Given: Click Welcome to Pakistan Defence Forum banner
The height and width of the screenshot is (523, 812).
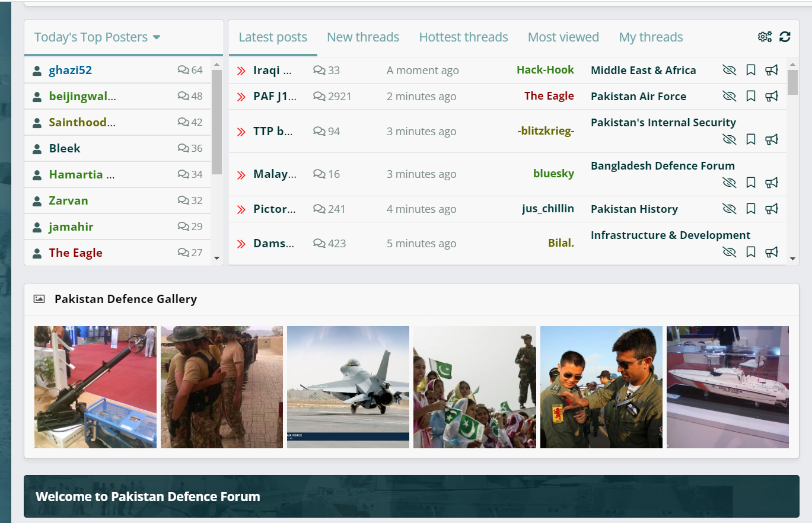Looking at the screenshot, I should click(x=412, y=496).
